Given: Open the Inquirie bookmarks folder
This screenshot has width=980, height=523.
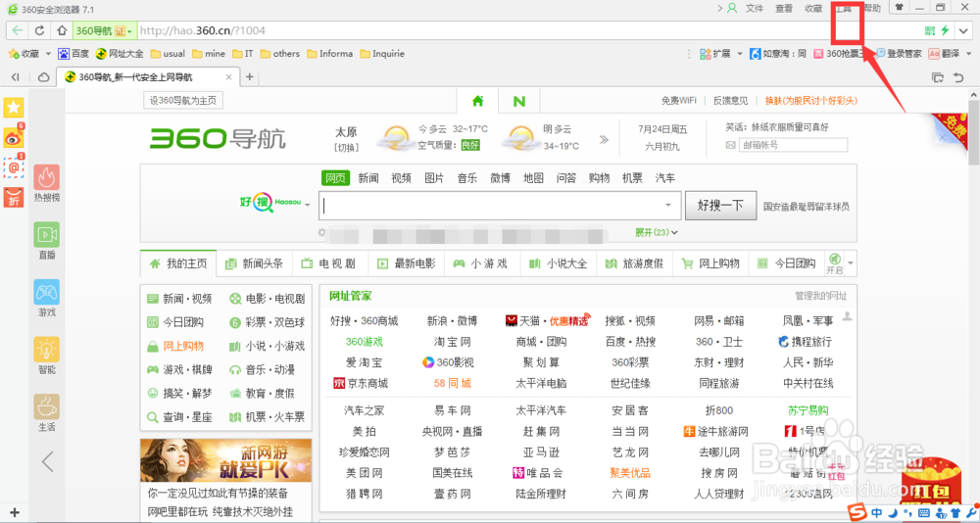Looking at the screenshot, I should pos(382,54).
